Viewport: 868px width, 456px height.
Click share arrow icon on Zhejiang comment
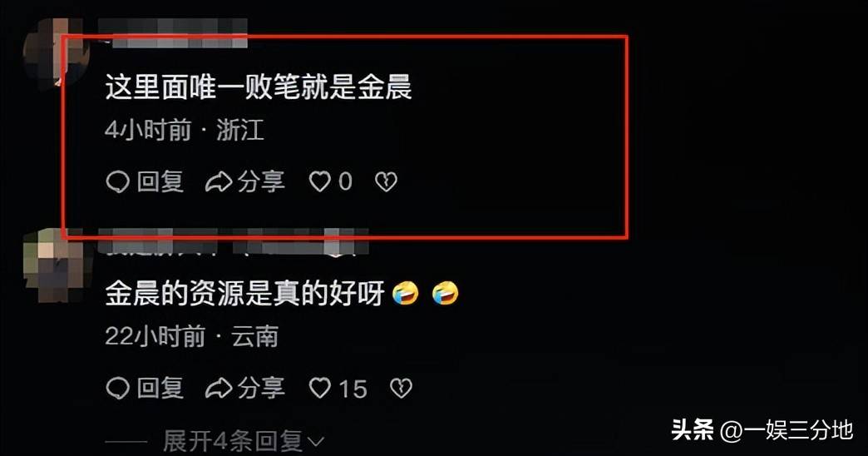pos(219,181)
